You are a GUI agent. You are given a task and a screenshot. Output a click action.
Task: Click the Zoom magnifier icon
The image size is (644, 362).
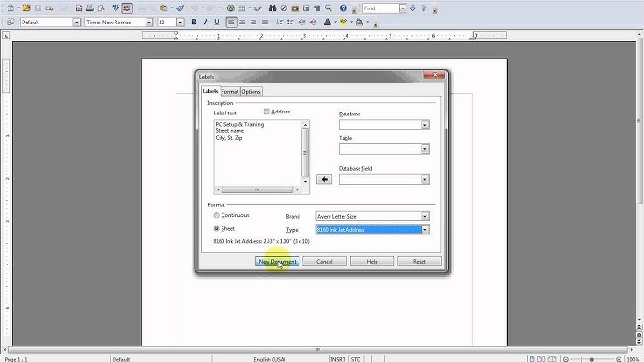tap(329, 8)
